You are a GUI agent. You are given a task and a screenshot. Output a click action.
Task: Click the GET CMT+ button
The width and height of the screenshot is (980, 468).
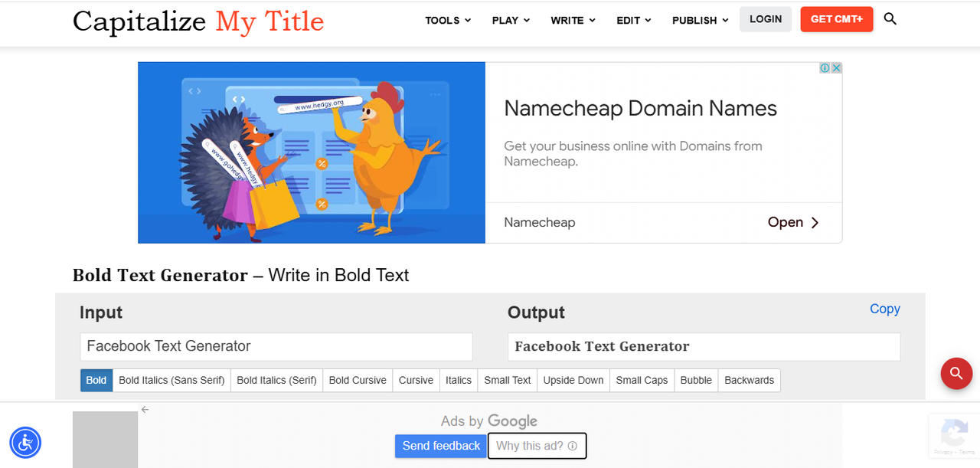coord(837,19)
